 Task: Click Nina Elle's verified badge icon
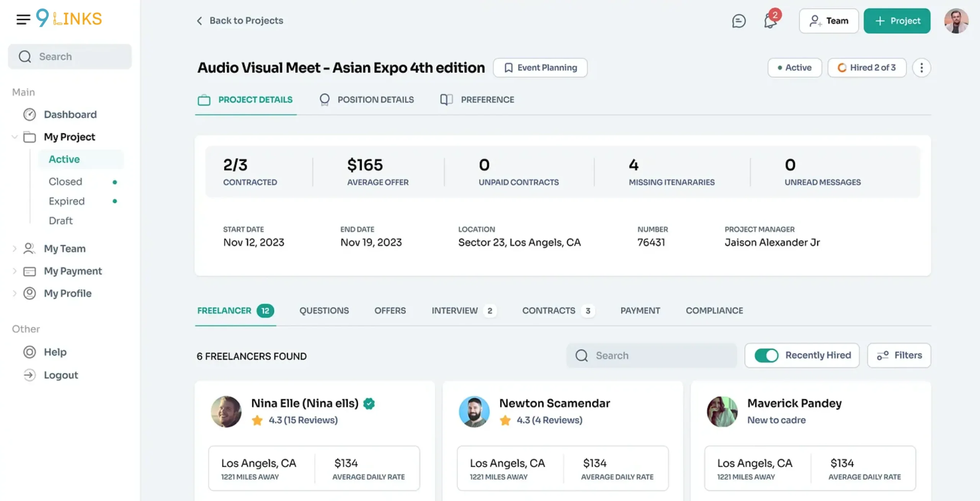[369, 403]
